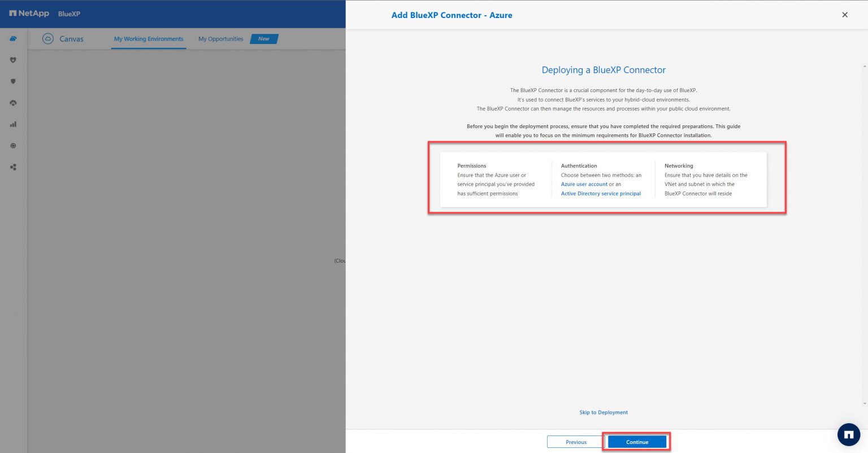868x453 pixels.
Task: Select the Canvas circle icon
Action: pyautogui.click(x=48, y=38)
